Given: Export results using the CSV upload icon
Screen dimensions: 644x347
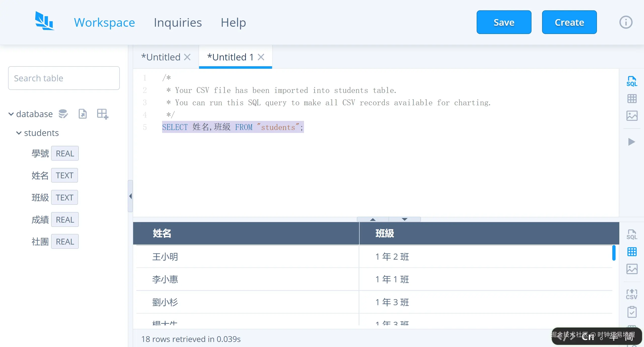Looking at the screenshot, I should point(631,294).
